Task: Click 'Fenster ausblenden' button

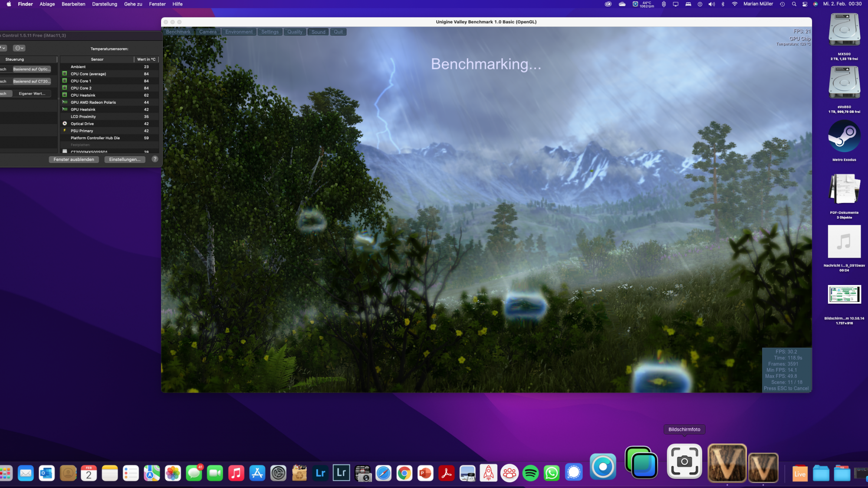Action: [74, 160]
